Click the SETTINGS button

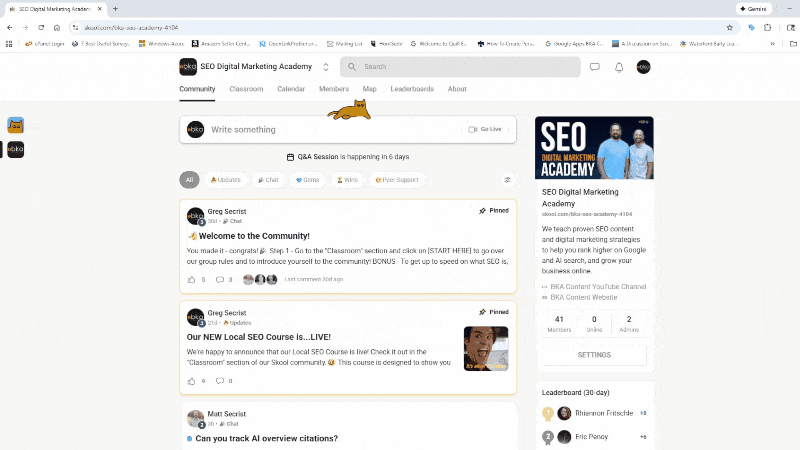coord(594,355)
